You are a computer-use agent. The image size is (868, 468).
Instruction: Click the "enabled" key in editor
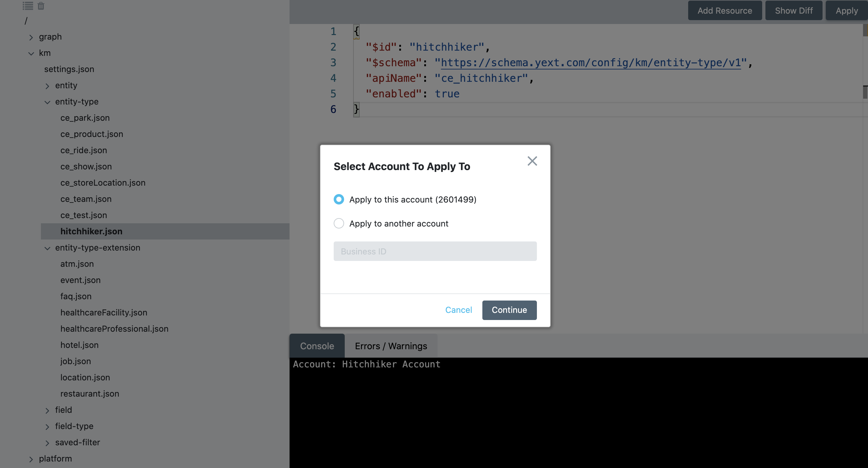[x=393, y=94]
